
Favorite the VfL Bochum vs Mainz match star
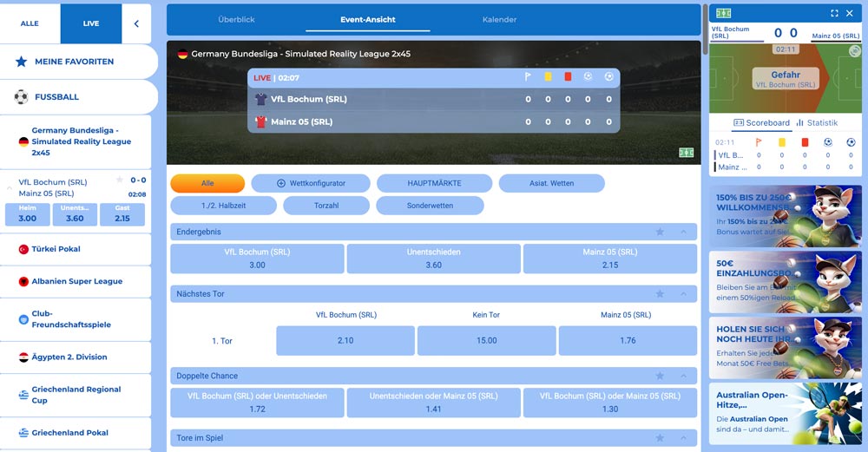tap(120, 180)
